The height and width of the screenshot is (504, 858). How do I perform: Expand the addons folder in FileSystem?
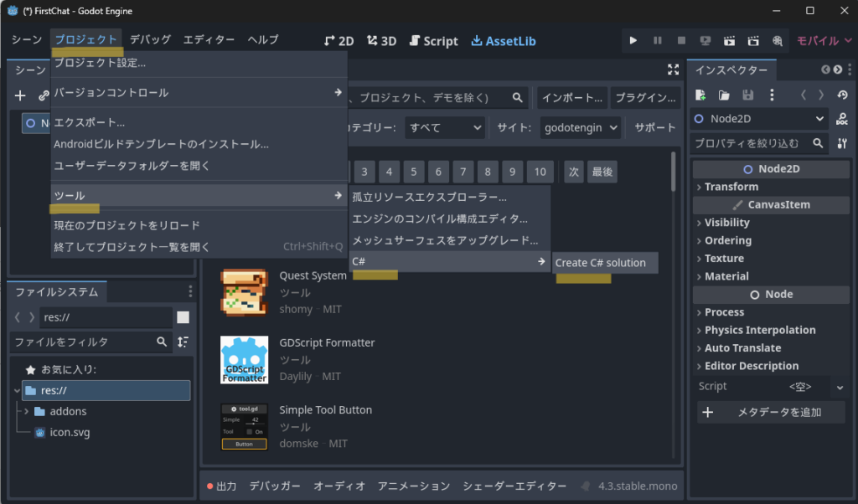[26, 411]
